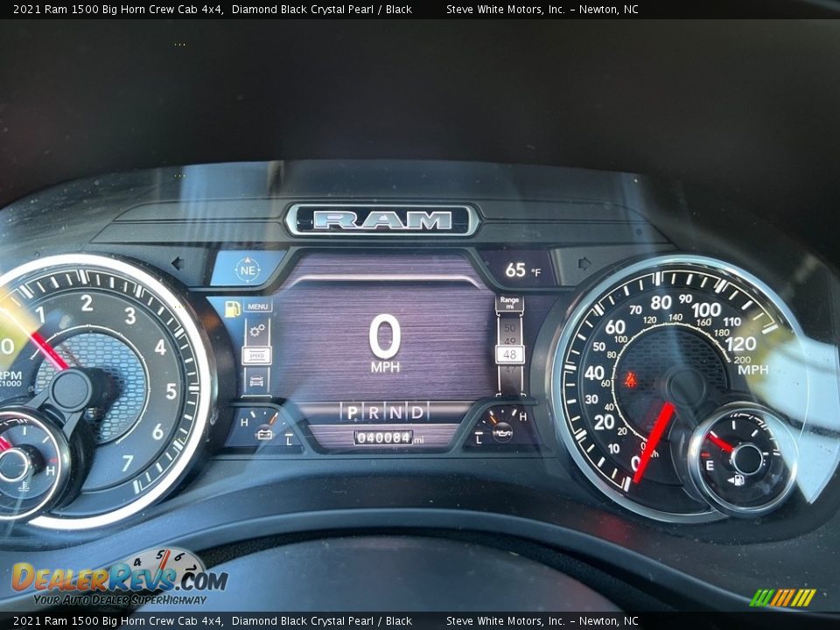This screenshot has width=840, height=630.
Task: Open the MENU label in cluster
Action: point(257,306)
